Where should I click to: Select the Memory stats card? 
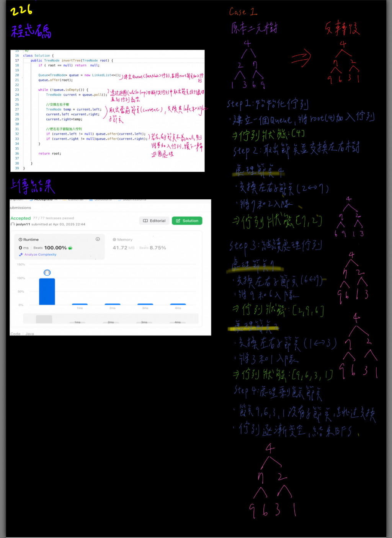click(153, 247)
